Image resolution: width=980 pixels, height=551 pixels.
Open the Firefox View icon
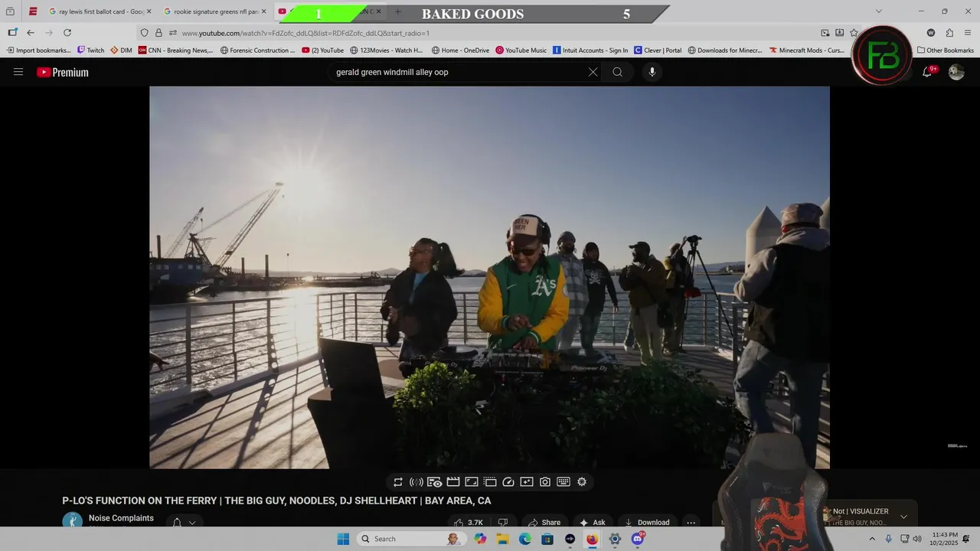pyautogui.click(x=10, y=11)
